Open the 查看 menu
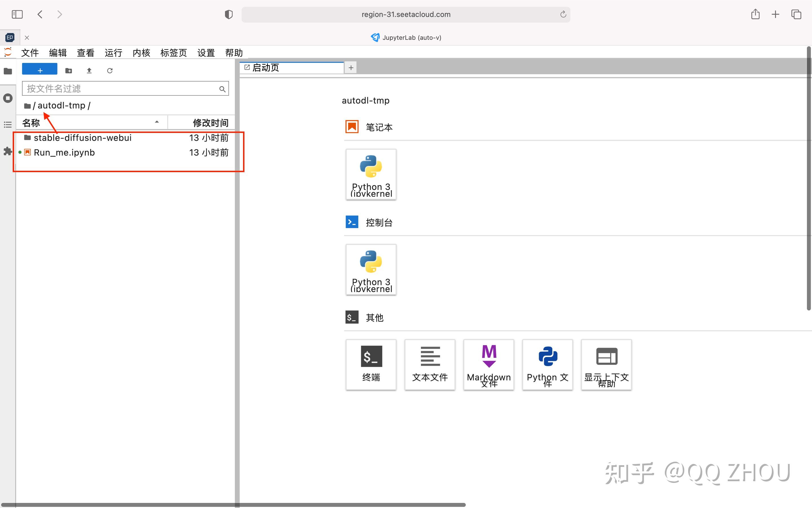 (x=85, y=53)
